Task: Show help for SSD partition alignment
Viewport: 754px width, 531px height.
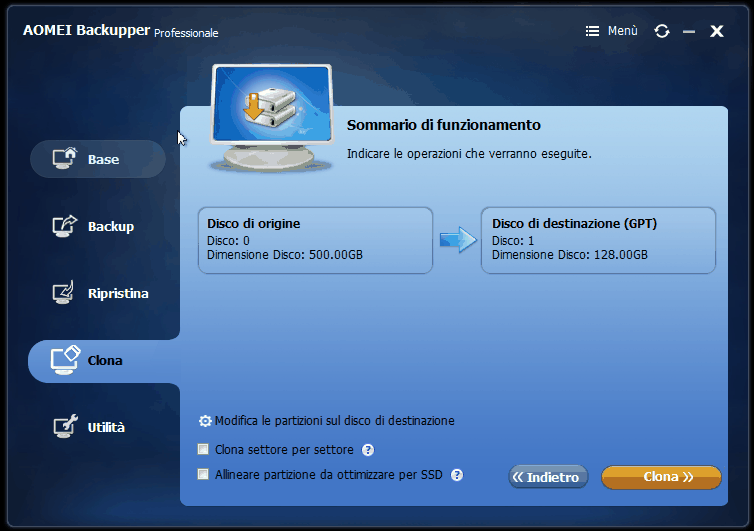Action: (x=457, y=475)
